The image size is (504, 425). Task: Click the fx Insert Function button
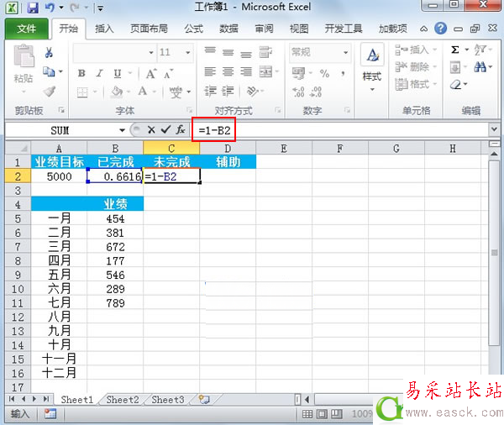(x=181, y=129)
